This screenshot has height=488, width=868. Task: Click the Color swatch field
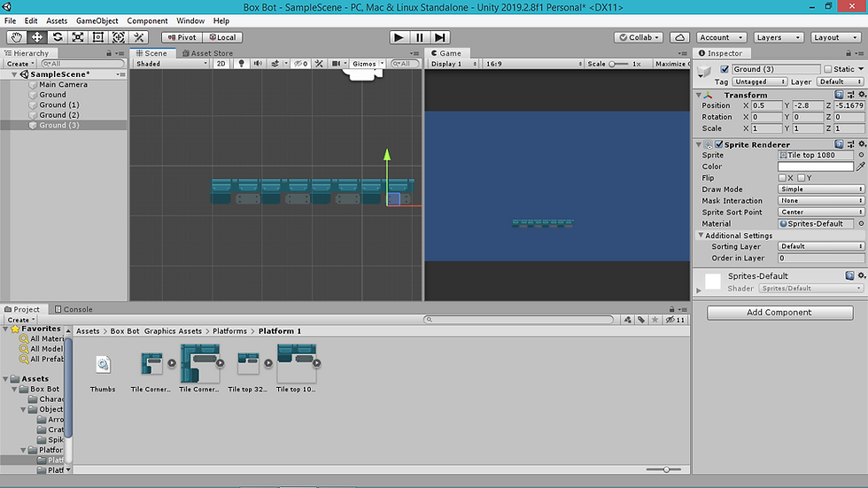(x=816, y=167)
